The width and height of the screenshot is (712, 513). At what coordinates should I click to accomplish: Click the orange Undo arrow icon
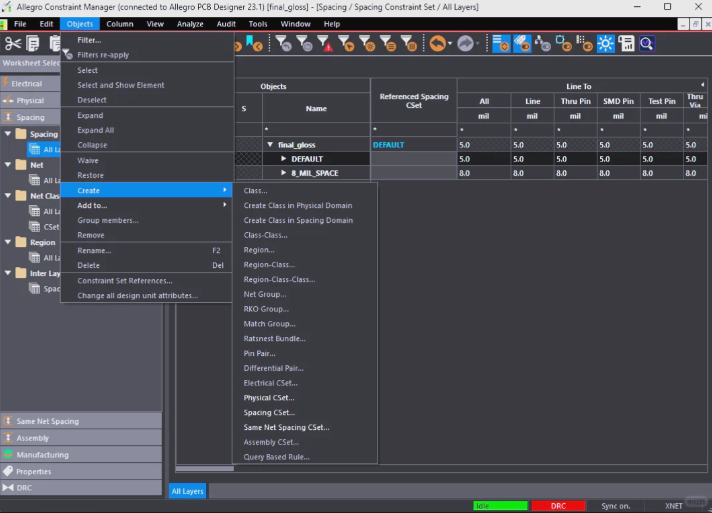click(x=437, y=44)
